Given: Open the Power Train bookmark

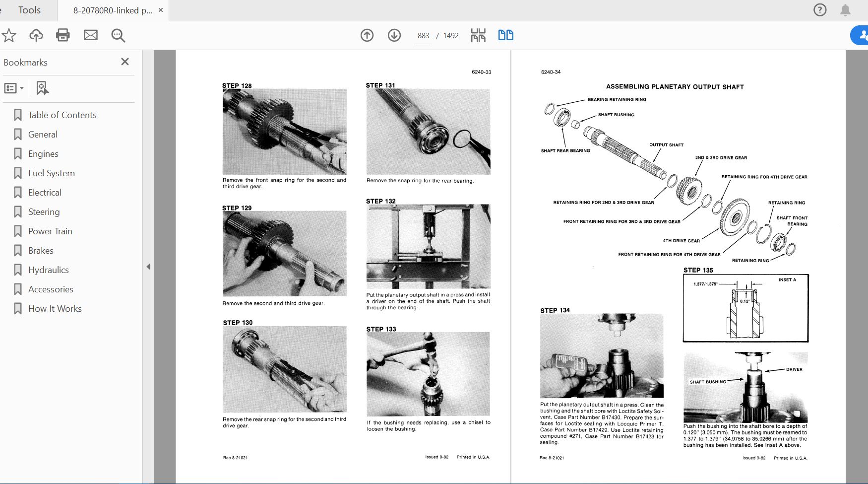Looking at the screenshot, I should tap(50, 231).
